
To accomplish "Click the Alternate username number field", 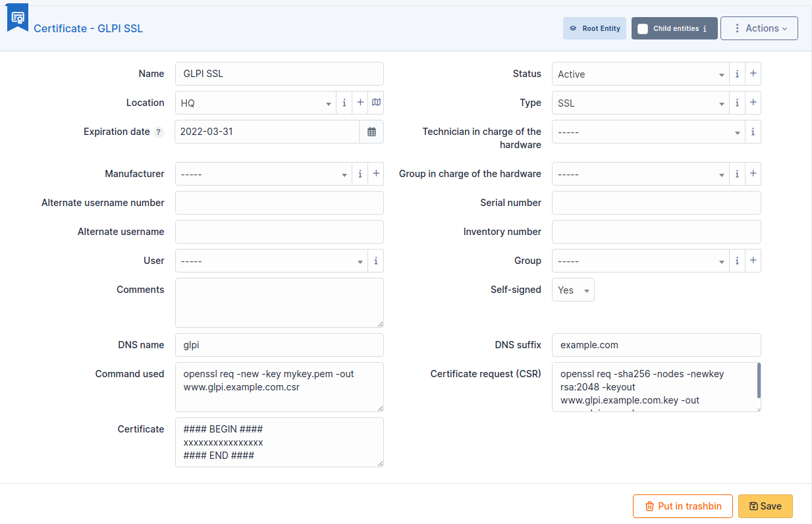I will (x=279, y=203).
